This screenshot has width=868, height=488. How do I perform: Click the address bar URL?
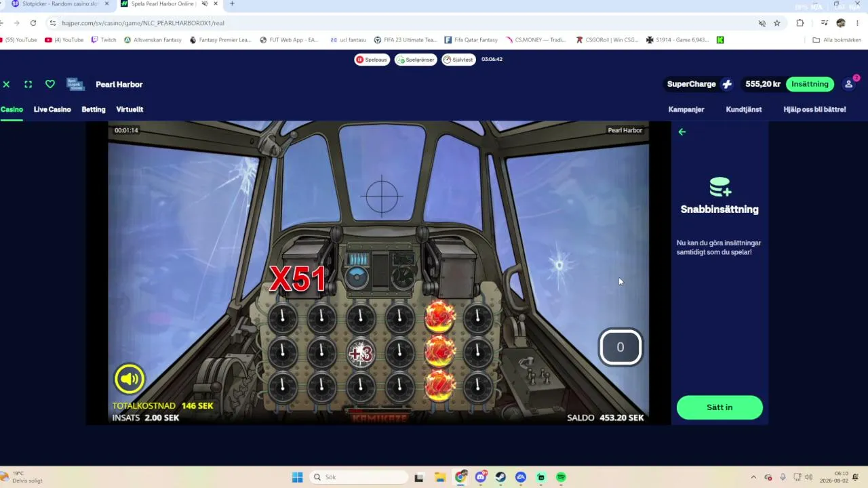click(x=143, y=23)
